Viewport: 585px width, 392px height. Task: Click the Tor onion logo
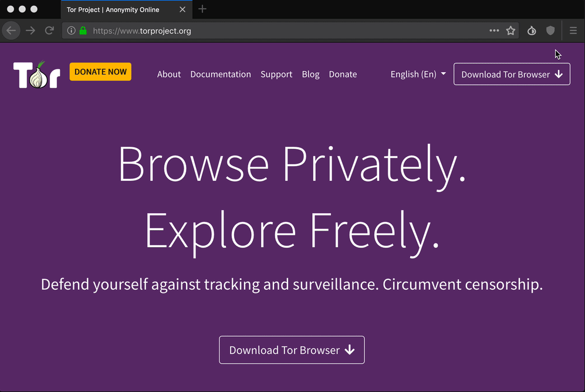[35, 74]
